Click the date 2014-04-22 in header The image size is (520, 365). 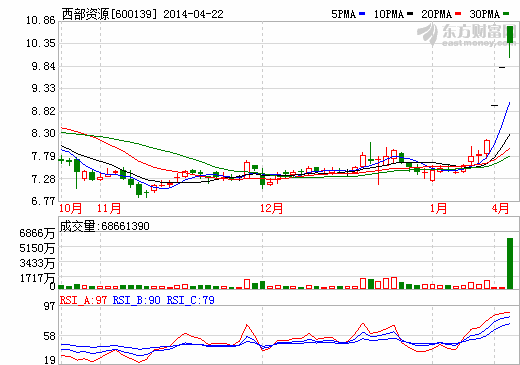(193, 14)
